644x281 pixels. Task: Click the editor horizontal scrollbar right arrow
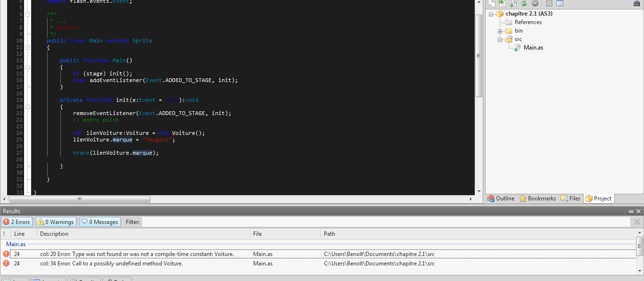click(471, 199)
